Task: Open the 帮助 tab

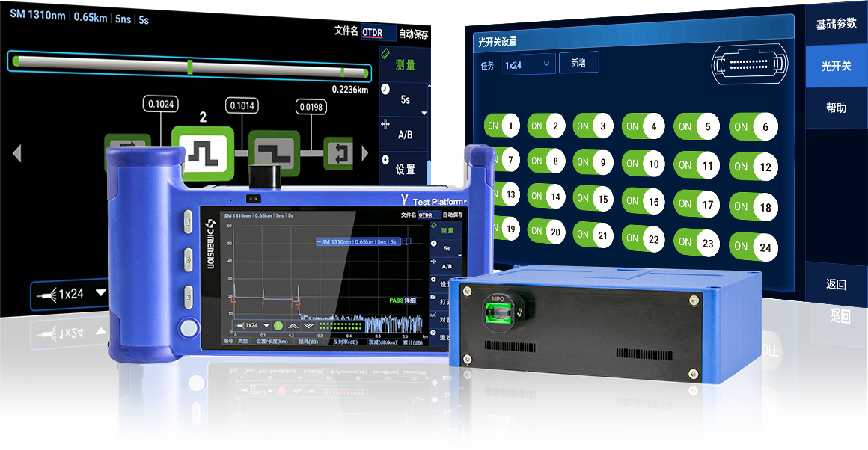Action: click(x=836, y=108)
